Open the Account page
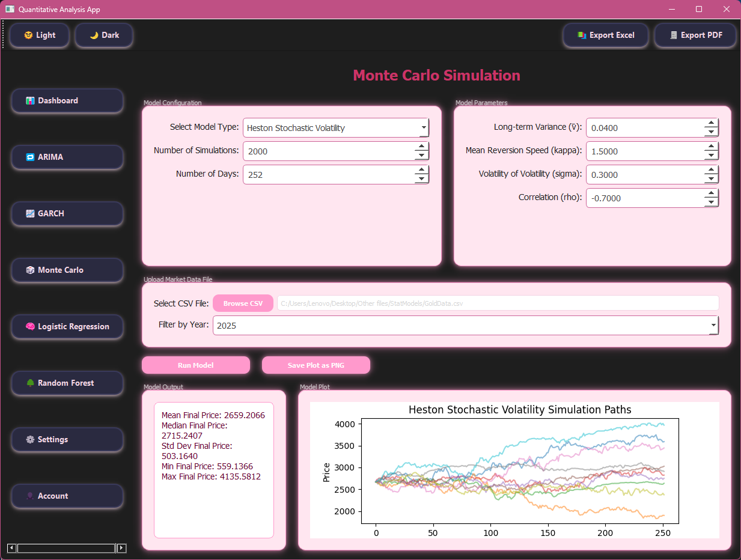Viewport: 741px width, 560px height. point(67,496)
